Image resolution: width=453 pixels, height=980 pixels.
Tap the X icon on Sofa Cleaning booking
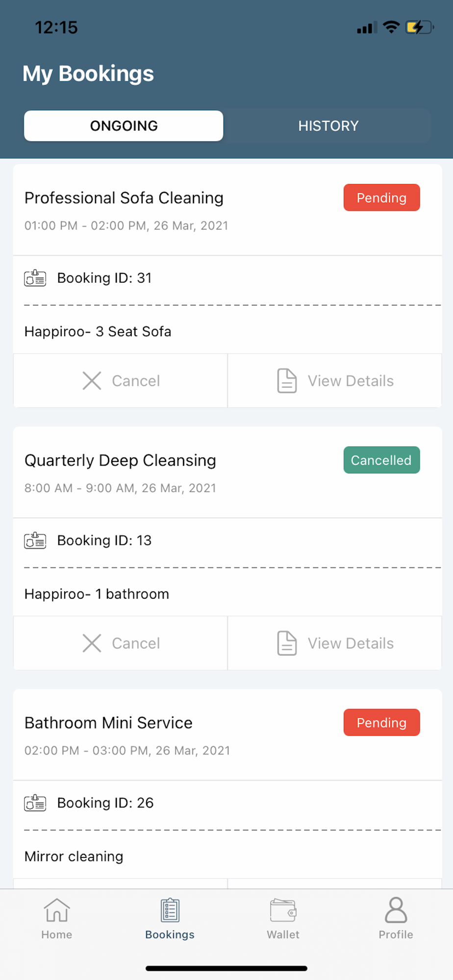click(x=92, y=381)
